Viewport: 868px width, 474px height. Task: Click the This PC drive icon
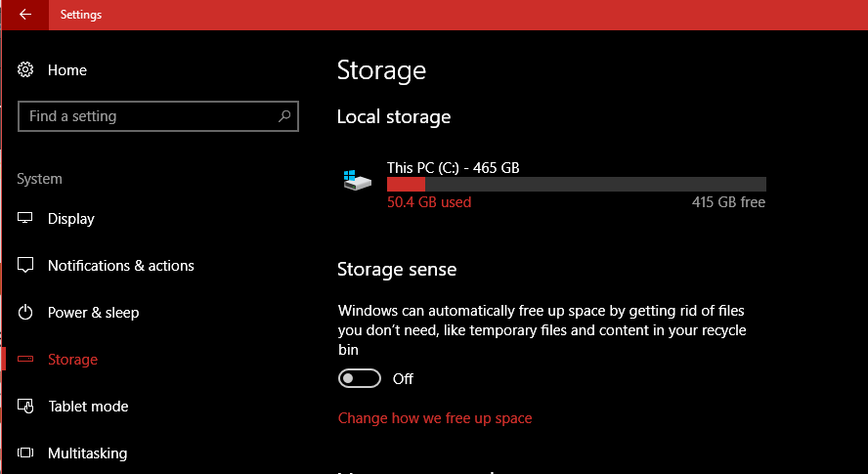[x=358, y=181]
